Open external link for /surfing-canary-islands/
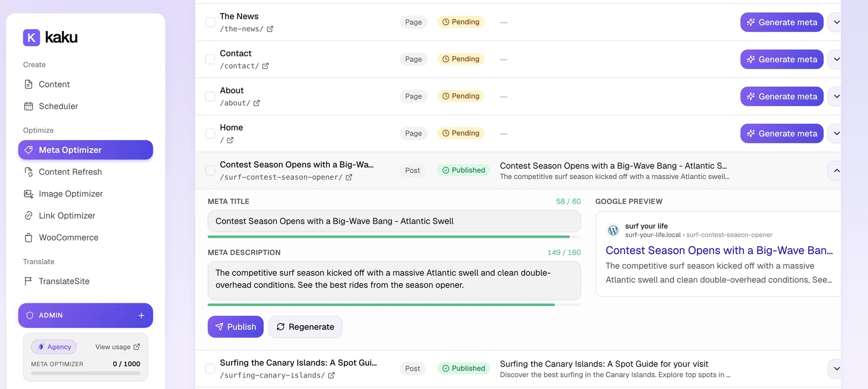Viewport: 868px width, 389px height. tap(331, 375)
